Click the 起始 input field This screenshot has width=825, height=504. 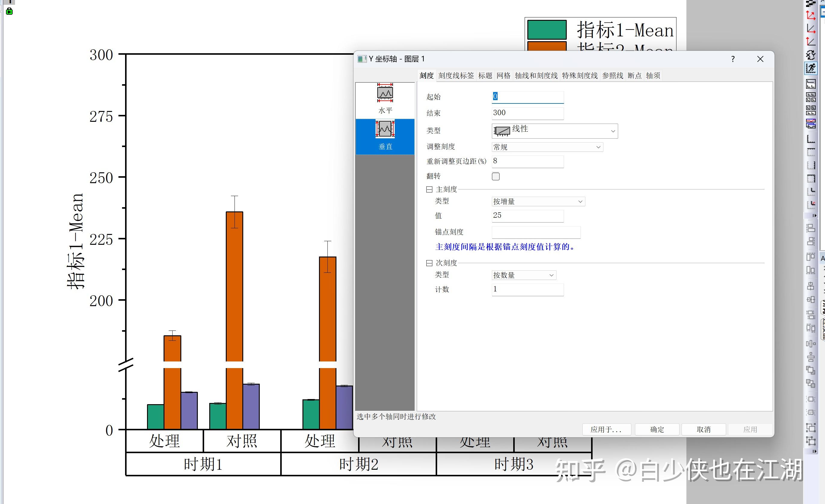coord(528,97)
